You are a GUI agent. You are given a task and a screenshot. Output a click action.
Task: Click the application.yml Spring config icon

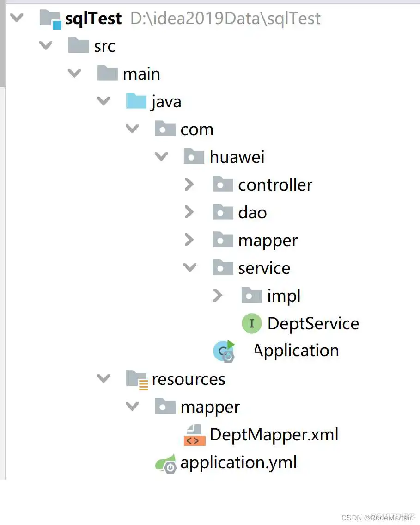tap(166, 464)
